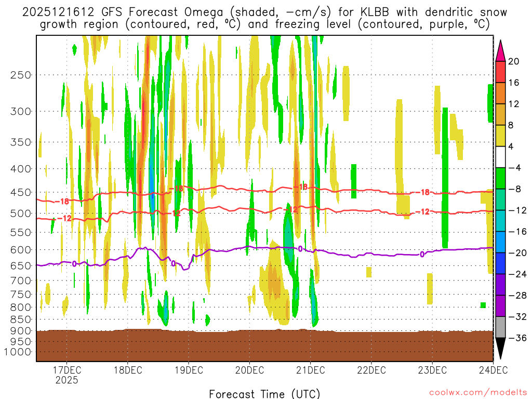
Task: Click the 1000 pressure level label
Action: (x=18, y=352)
